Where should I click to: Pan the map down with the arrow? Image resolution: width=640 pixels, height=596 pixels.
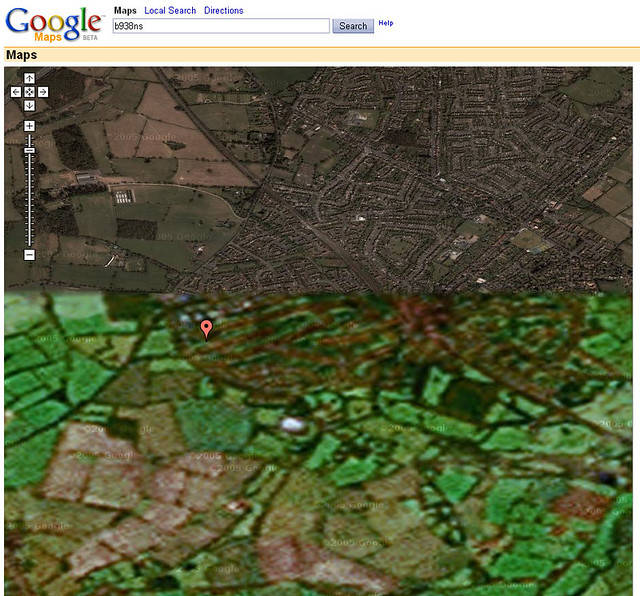(29, 105)
